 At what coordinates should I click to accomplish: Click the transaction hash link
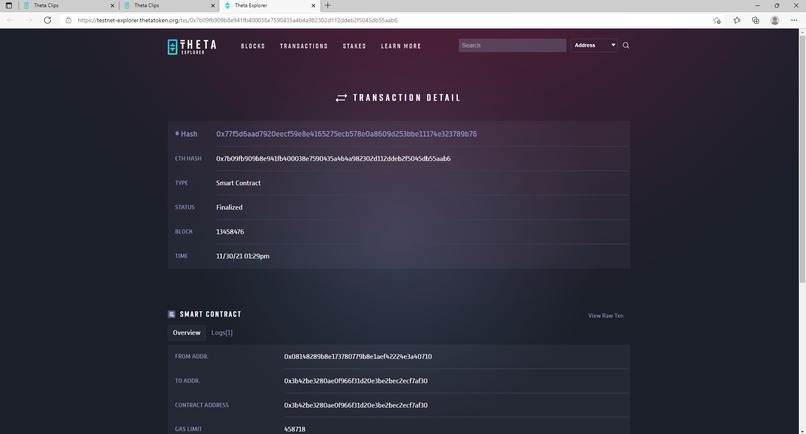point(346,134)
